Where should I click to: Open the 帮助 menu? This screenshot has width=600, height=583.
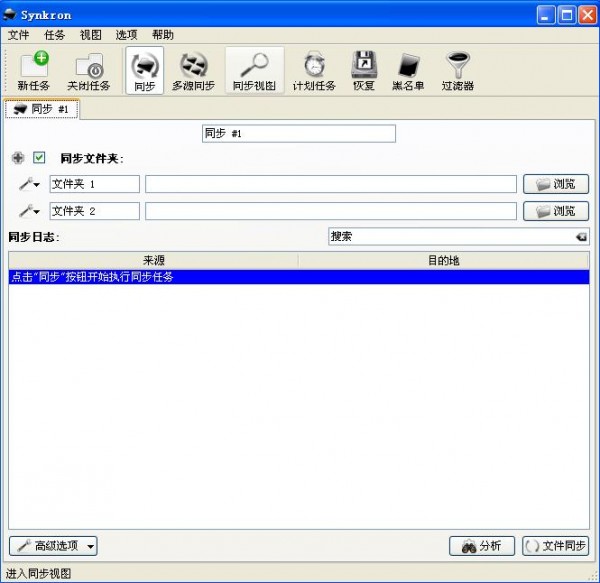pos(163,35)
